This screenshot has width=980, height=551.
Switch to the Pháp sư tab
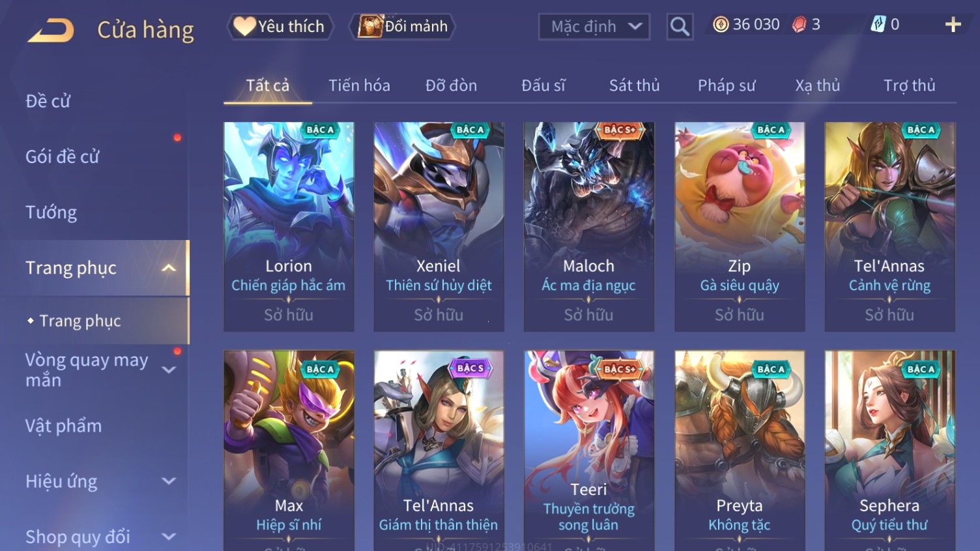(727, 85)
